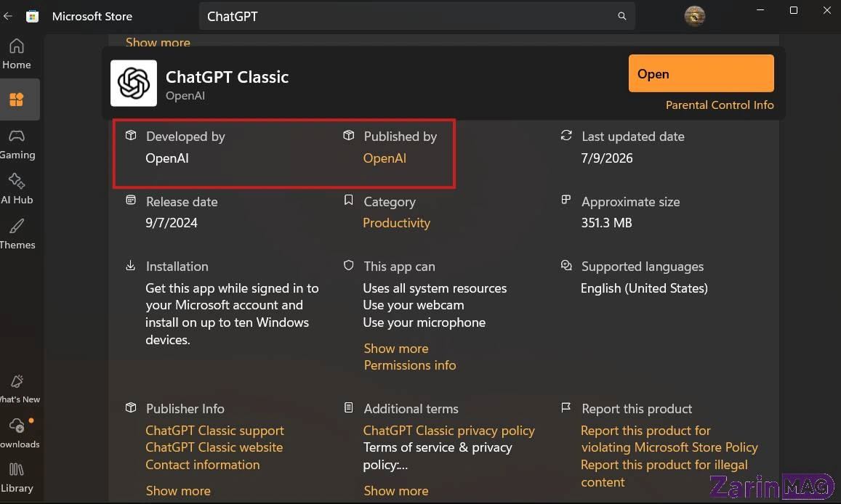Click the OpenAI link under Published by
841x504 pixels.
[x=385, y=158]
